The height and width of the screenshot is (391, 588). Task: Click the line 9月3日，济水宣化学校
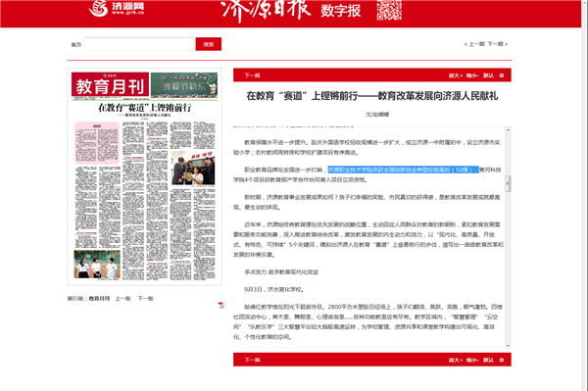(274, 290)
